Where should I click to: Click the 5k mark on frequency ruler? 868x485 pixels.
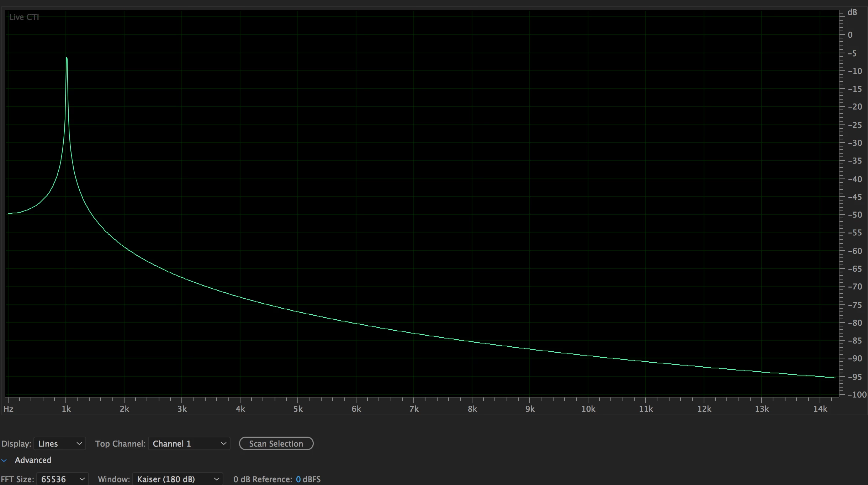(298, 409)
